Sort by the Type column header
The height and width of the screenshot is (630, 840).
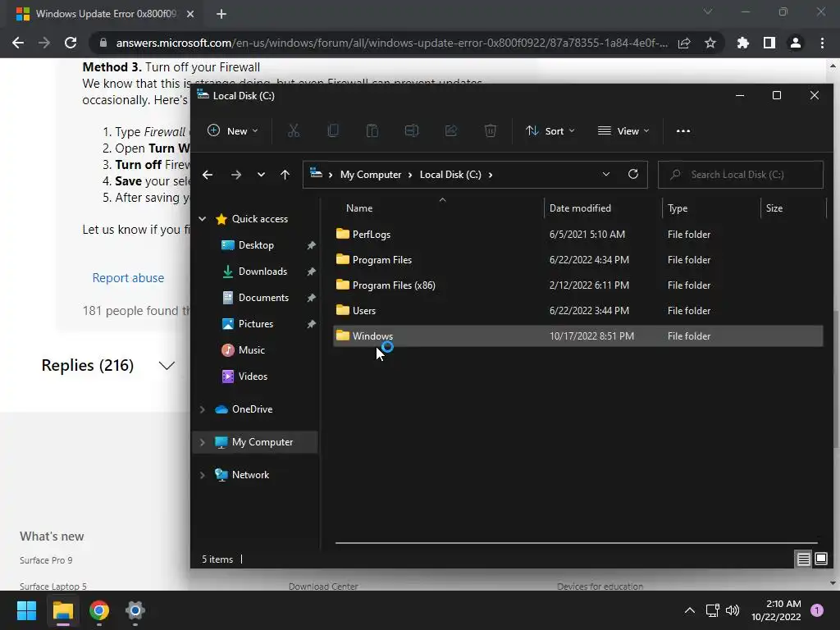point(678,208)
